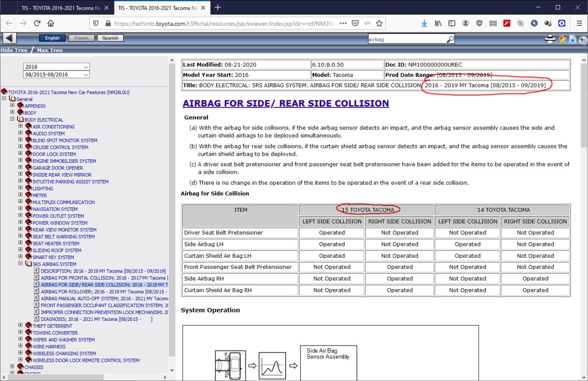Switch language to Spanish

(x=110, y=38)
